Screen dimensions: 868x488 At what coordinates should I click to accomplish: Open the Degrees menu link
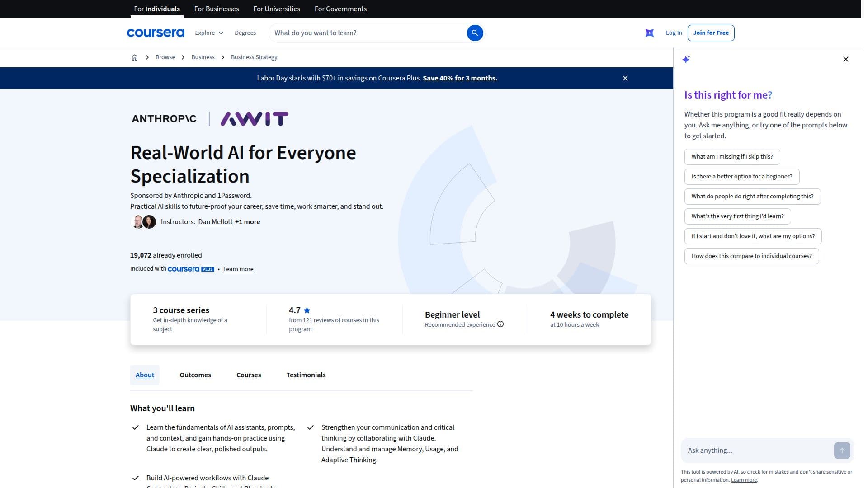point(245,33)
